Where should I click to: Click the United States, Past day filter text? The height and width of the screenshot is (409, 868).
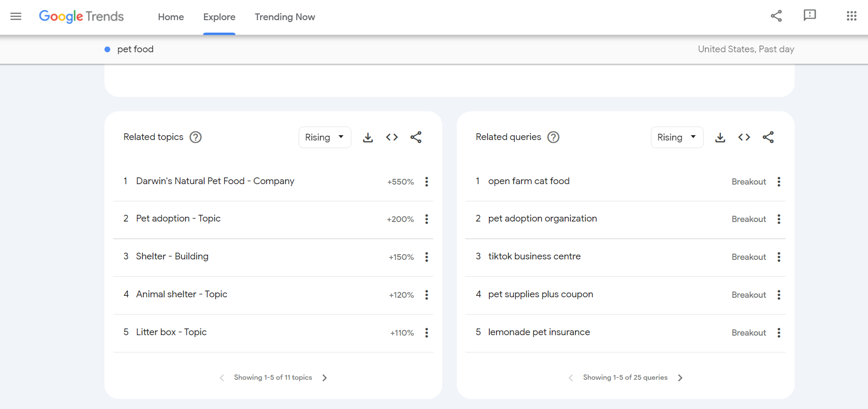click(746, 49)
